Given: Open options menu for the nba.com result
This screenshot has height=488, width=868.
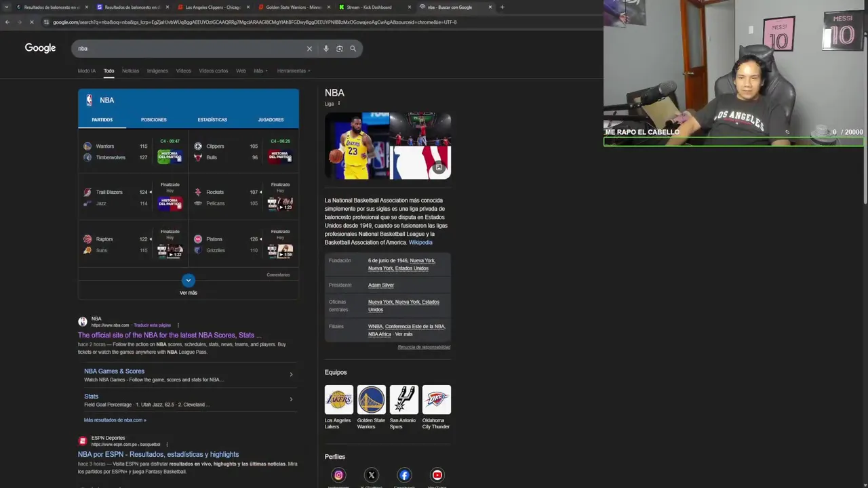Looking at the screenshot, I should coord(178,325).
